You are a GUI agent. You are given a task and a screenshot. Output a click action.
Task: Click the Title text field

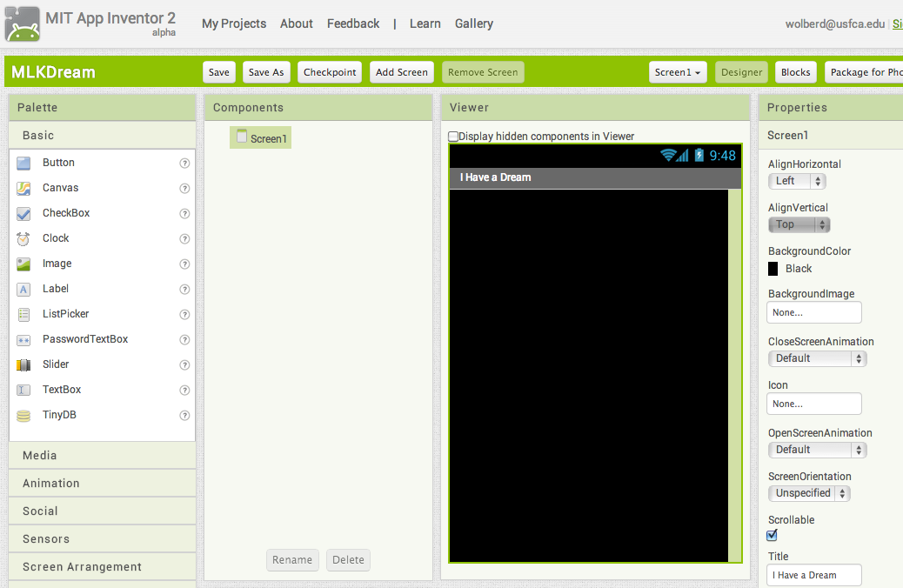pos(813,575)
